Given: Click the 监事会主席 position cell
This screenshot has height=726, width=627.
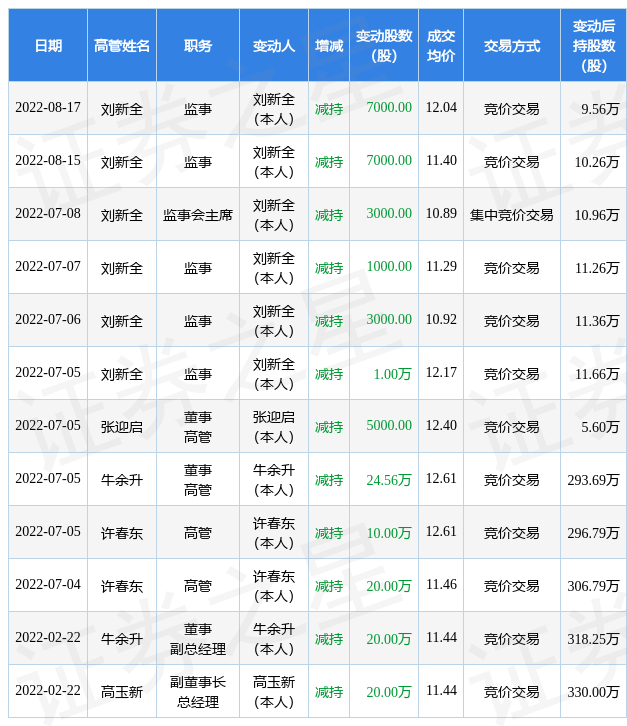Looking at the screenshot, I should tap(198, 215).
